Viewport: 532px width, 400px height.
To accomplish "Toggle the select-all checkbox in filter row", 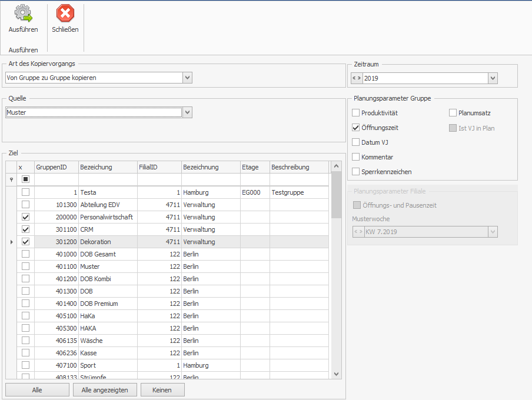I will tap(25, 179).
